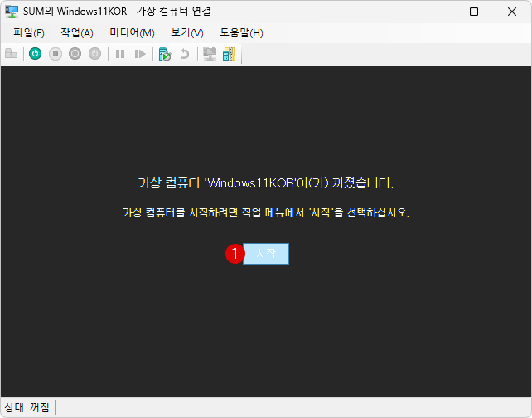532x418 pixels.
Task: Open the 작업(A) menu
Action: (77, 33)
